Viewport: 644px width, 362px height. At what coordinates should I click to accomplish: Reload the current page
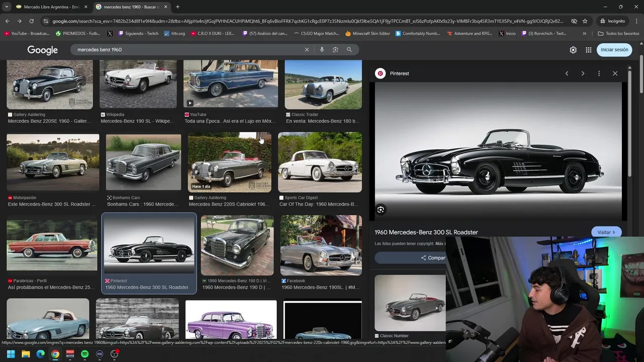tap(31, 21)
